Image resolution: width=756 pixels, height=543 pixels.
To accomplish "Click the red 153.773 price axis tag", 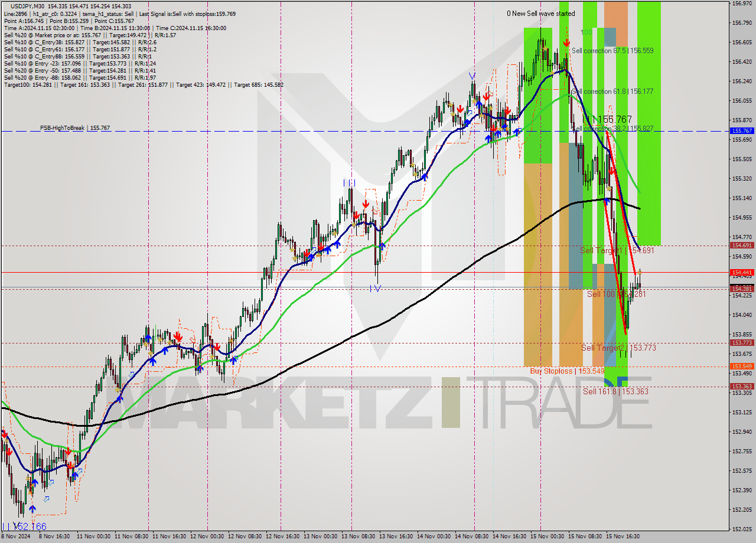I will pyautogui.click(x=742, y=342).
